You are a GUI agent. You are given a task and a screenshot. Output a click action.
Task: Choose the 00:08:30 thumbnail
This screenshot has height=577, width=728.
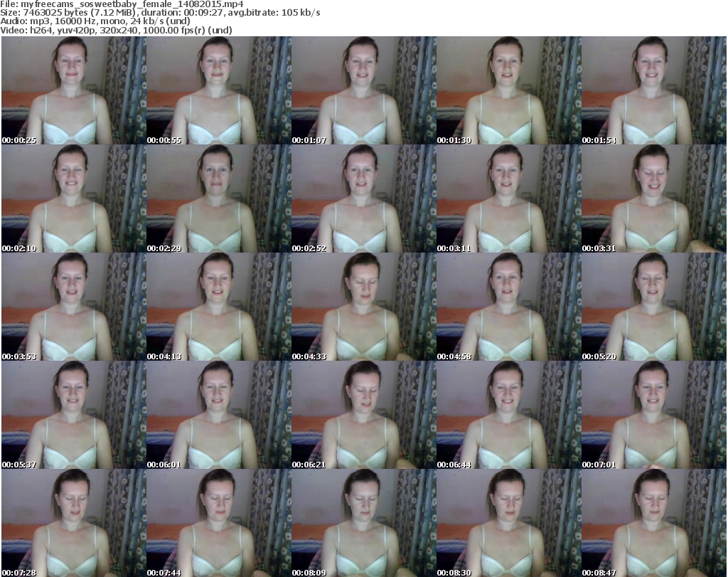tap(509, 523)
